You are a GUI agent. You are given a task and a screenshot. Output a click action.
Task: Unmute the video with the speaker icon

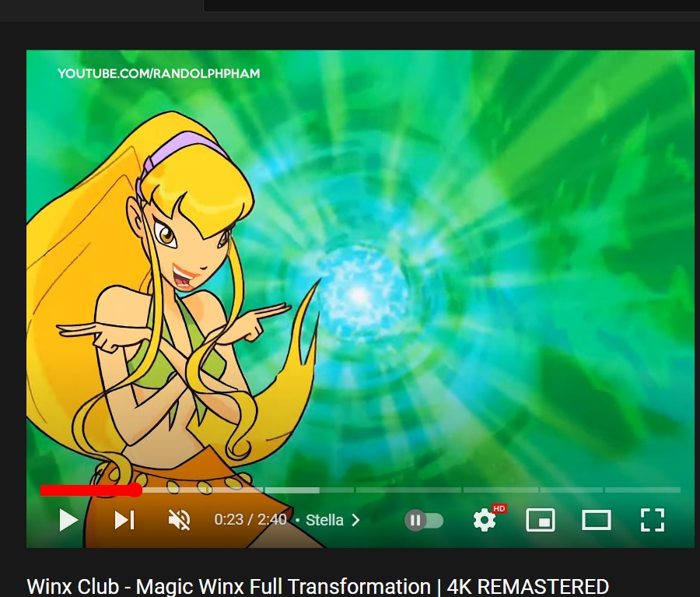179,520
